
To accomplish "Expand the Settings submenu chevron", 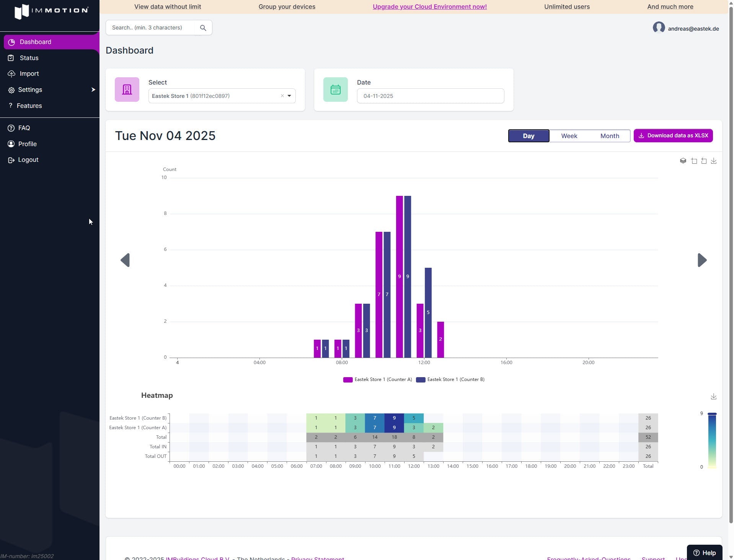I will coord(93,90).
